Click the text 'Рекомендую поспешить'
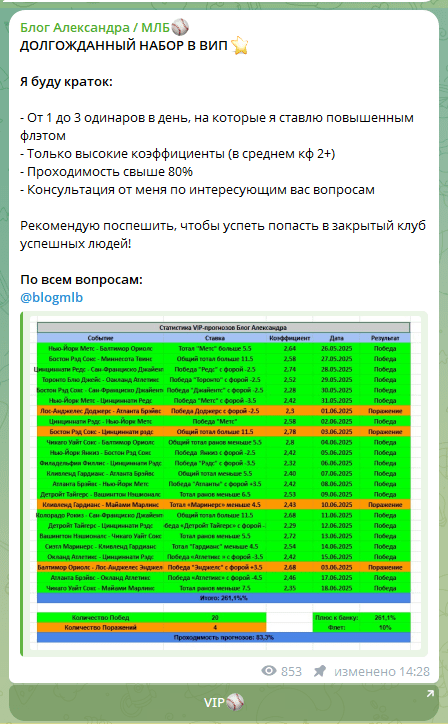 97,226
